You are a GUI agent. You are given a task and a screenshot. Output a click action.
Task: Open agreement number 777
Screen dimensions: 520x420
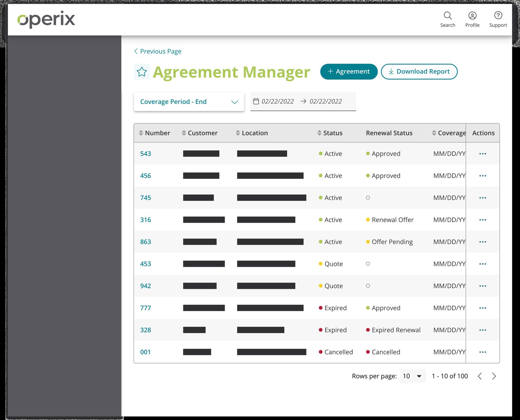coord(146,308)
